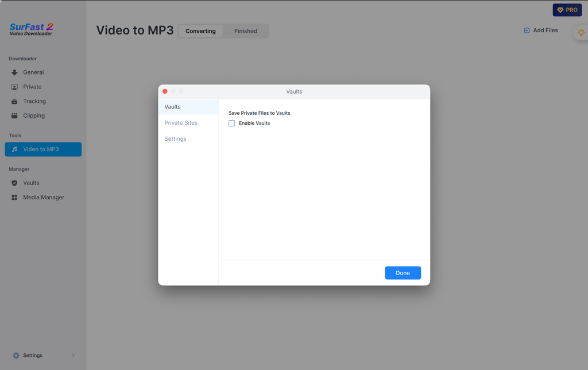Click the Downloader section label
This screenshot has width=588, height=370.
[x=23, y=59]
